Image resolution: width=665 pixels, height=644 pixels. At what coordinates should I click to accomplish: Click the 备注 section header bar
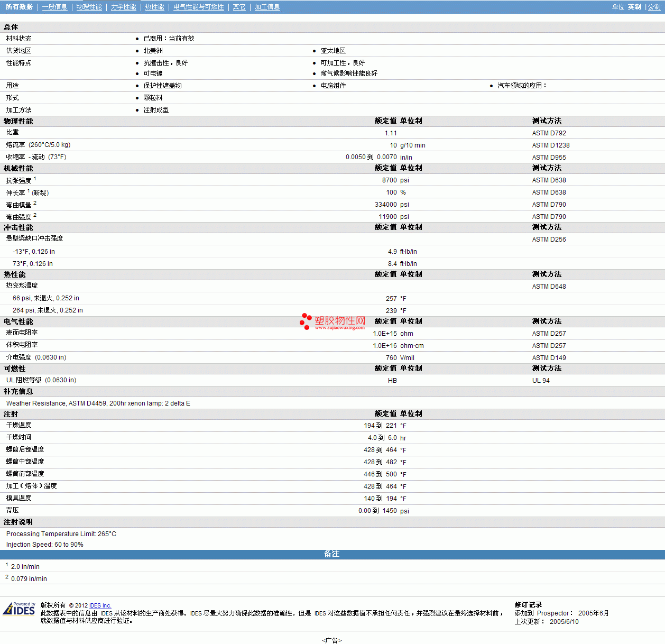point(332,554)
